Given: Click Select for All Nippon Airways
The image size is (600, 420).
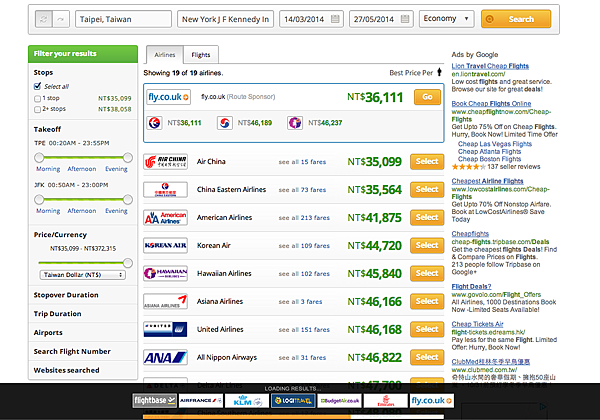Looking at the screenshot, I should (x=427, y=357).
